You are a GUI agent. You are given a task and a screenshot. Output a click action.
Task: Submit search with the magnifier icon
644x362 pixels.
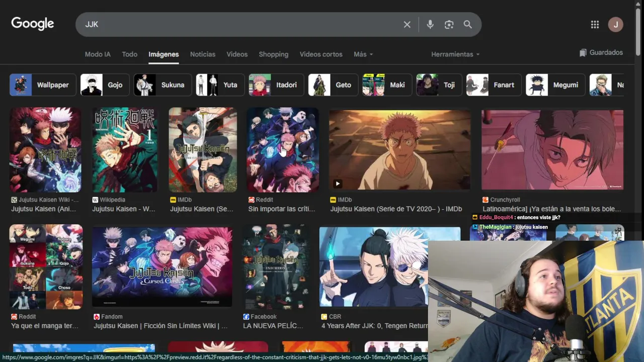pyautogui.click(x=468, y=24)
